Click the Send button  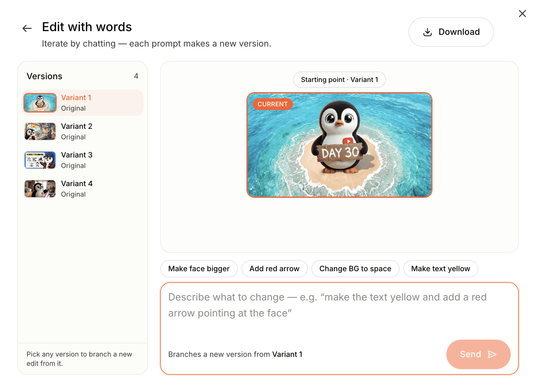[x=478, y=354]
